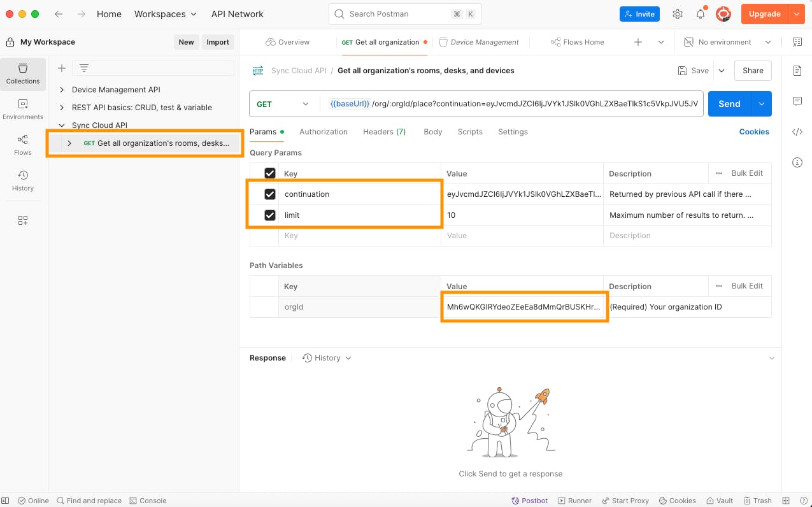This screenshot has width=812, height=507.
Task: Click Start Proxy in status bar
Action: pyautogui.click(x=625, y=501)
